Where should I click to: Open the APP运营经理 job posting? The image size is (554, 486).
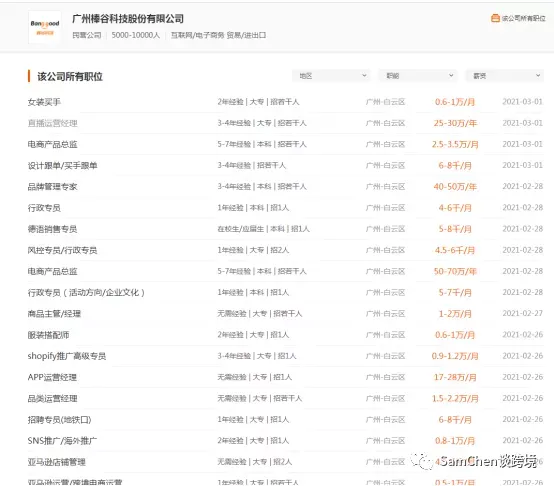52,377
